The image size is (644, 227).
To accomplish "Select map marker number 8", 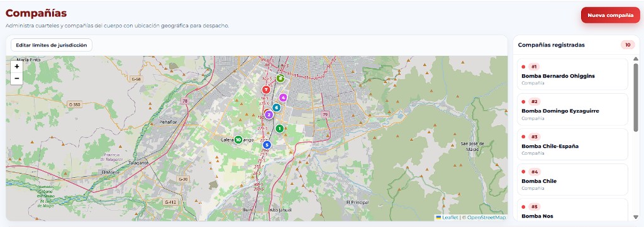I will click(280, 78).
